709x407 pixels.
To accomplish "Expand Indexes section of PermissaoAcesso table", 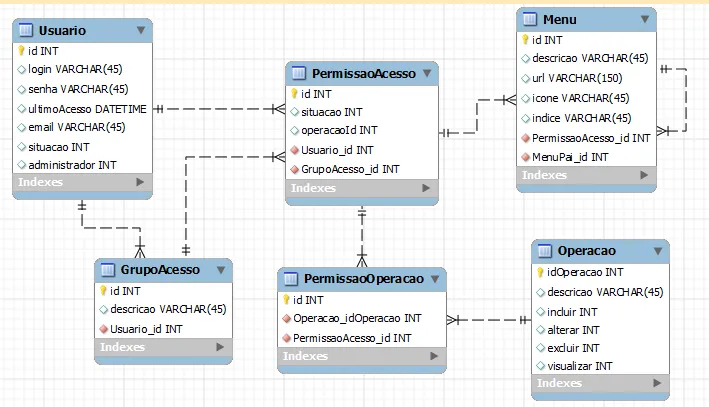I will pyautogui.click(x=425, y=188).
